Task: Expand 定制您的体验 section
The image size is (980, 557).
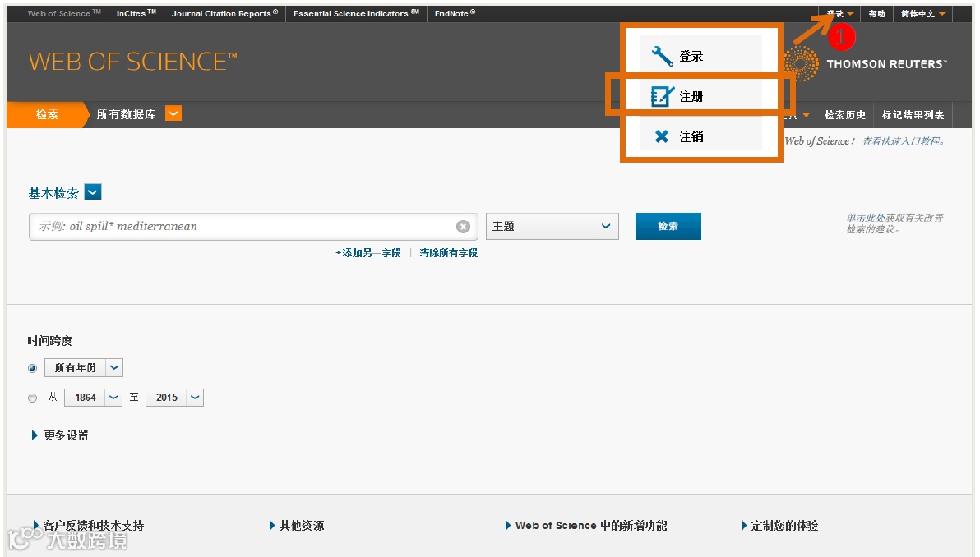Action: click(780, 526)
